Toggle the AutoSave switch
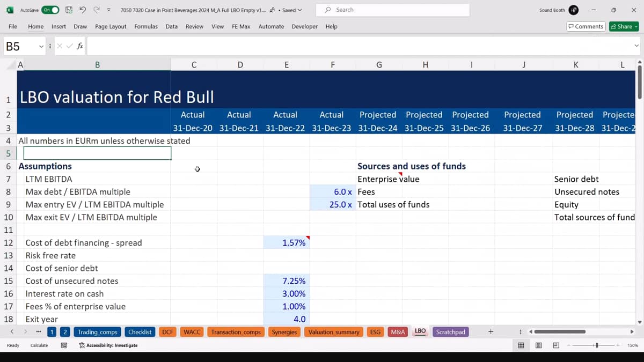Image resolution: width=644 pixels, height=362 pixels. pos(50,10)
